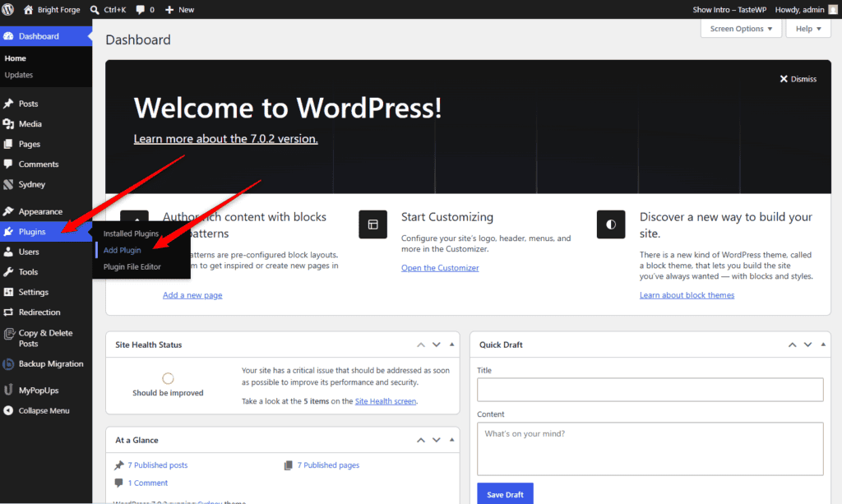Image resolution: width=842 pixels, height=504 pixels.
Task: Open the Site Health screen link
Action: click(x=386, y=401)
